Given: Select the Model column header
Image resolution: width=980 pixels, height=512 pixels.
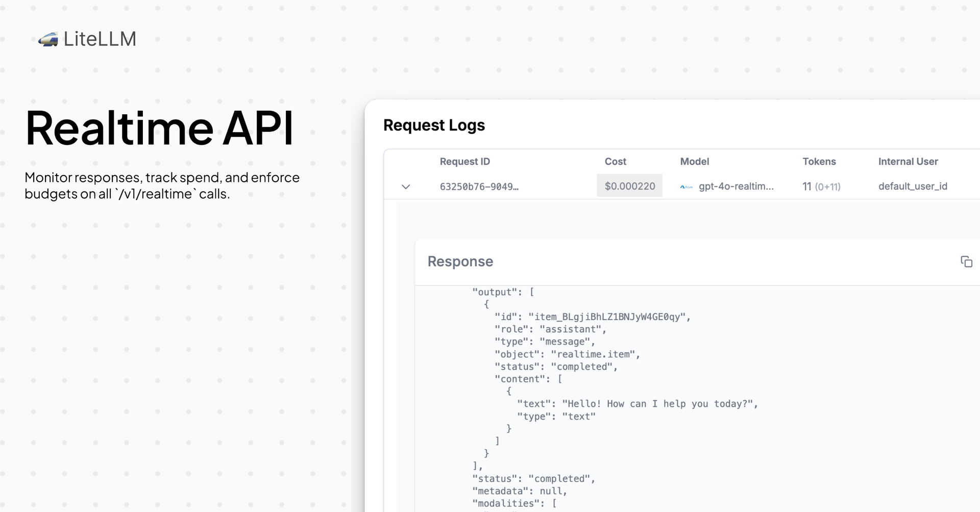Looking at the screenshot, I should pos(694,162).
